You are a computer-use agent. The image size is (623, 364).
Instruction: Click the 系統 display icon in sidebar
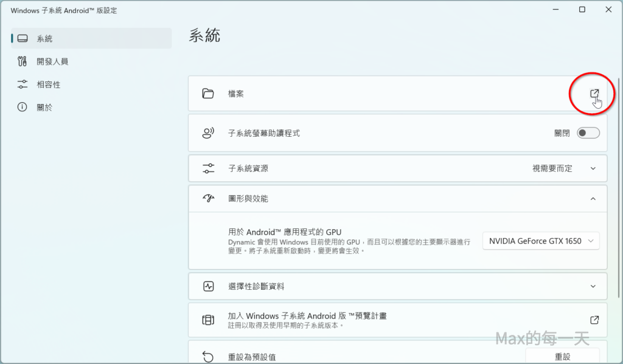coord(23,38)
